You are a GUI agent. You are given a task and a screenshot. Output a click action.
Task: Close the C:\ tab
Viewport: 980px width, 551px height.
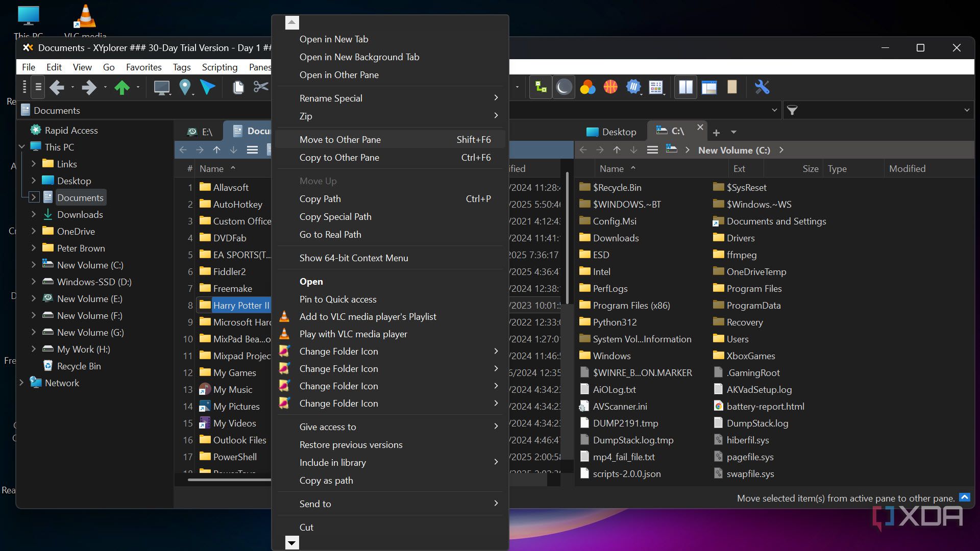click(700, 127)
